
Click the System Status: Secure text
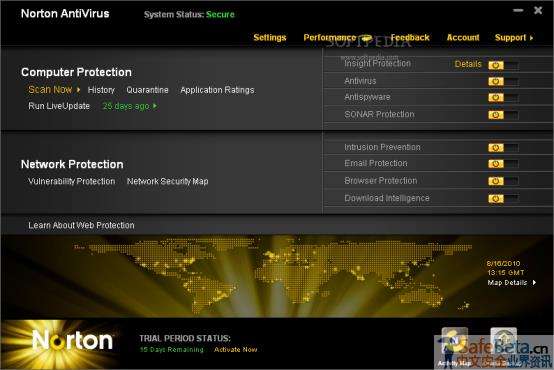[189, 14]
